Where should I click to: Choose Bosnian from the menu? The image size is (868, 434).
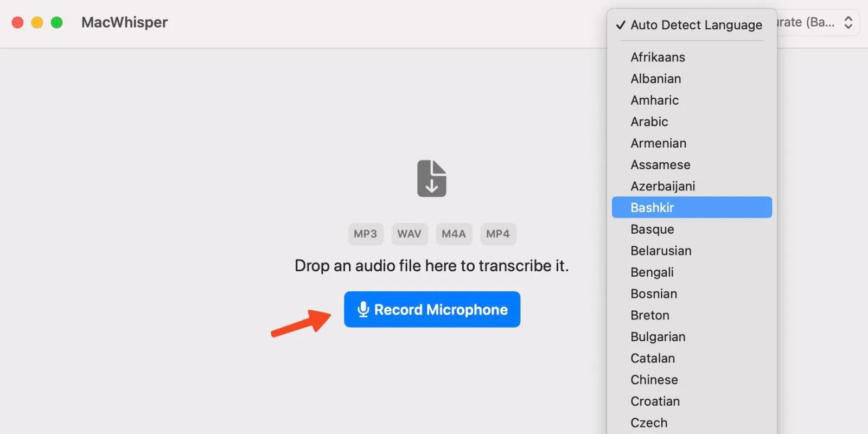pos(692,293)
